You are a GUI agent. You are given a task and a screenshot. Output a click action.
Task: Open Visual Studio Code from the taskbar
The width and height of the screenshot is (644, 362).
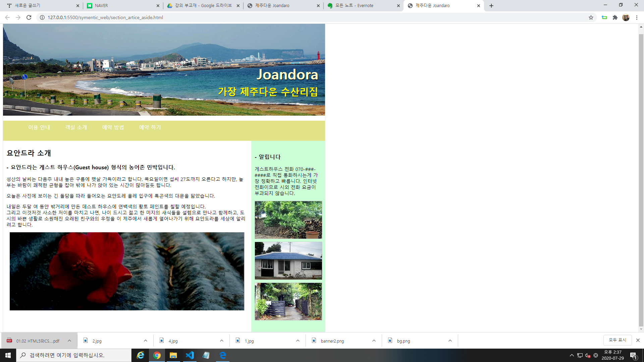tap(190, 355)
